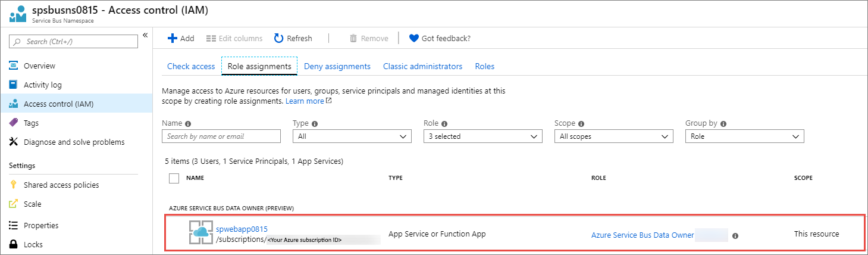Switch to the Check access tab
The height and width of the screenshot is (255, 868).
pos(191,66)
